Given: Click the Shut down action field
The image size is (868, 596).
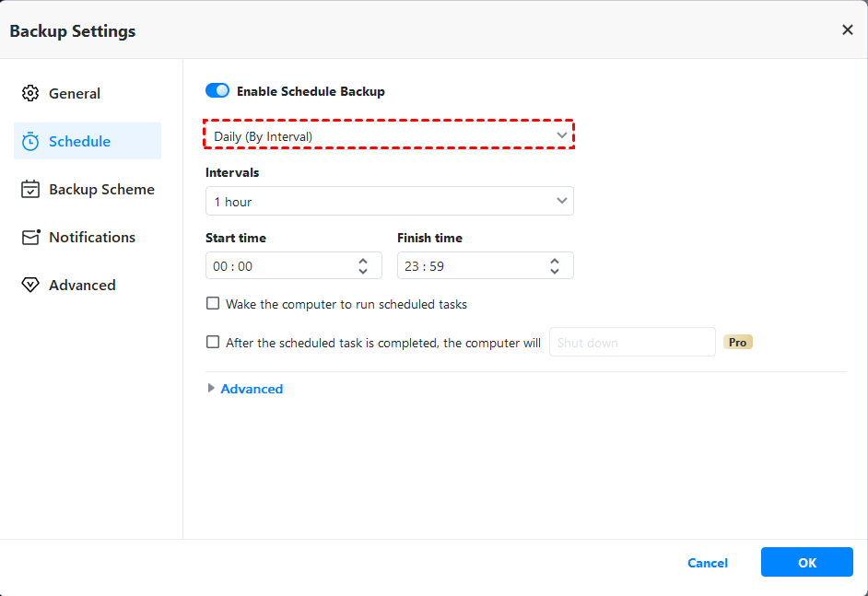Looking at the screenshot, I should point(632,342).
